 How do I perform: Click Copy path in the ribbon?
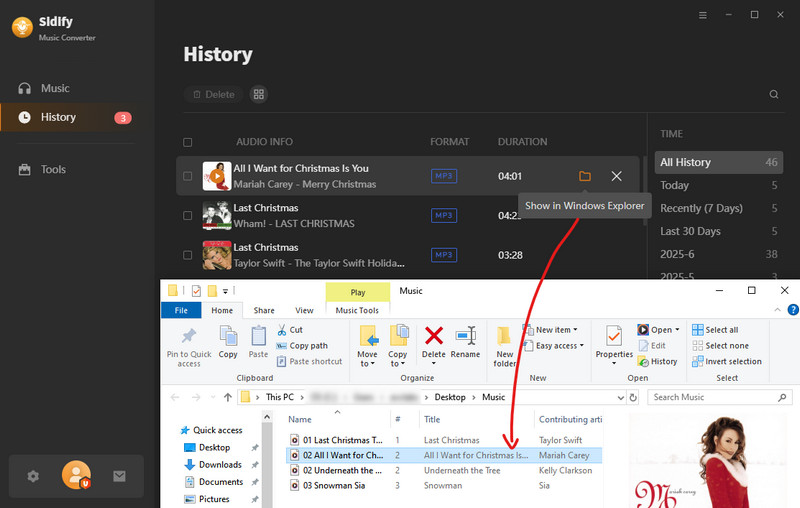[302, 346]
